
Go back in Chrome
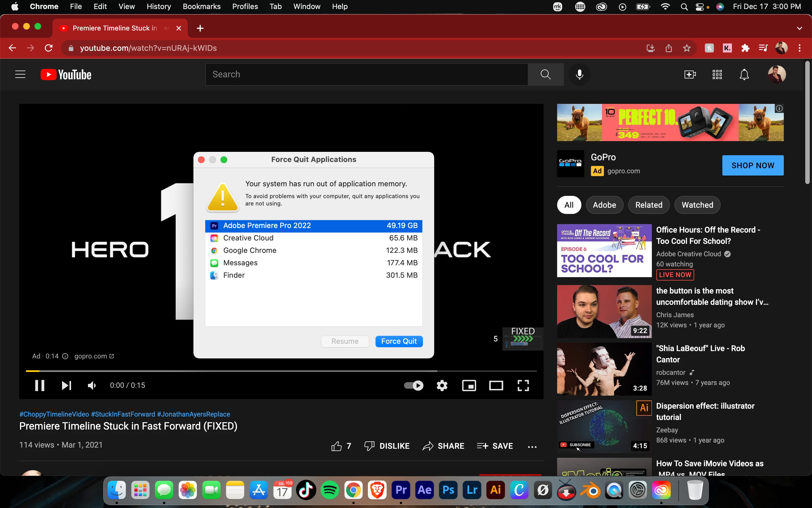click(x=12, y=48)
